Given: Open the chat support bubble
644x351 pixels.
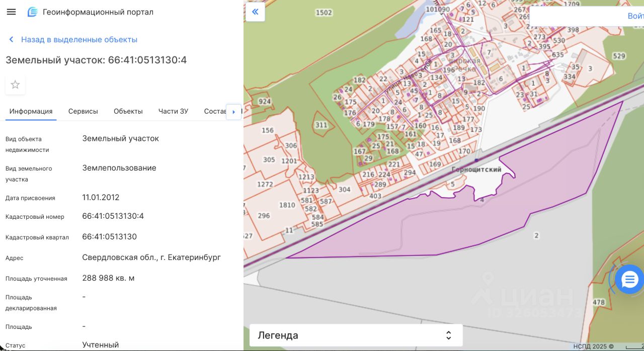Looking at the screenshot, I should 629,279.
